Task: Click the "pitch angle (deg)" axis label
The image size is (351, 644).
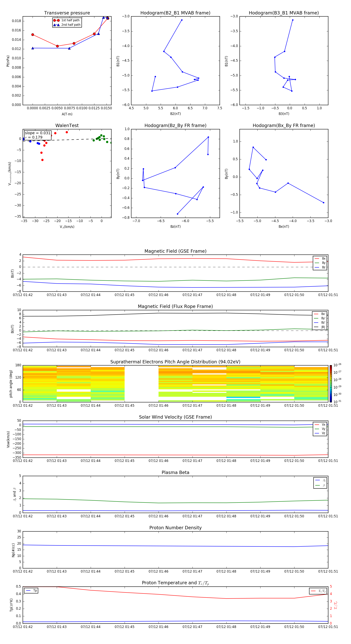Action: tap(11, 384)
